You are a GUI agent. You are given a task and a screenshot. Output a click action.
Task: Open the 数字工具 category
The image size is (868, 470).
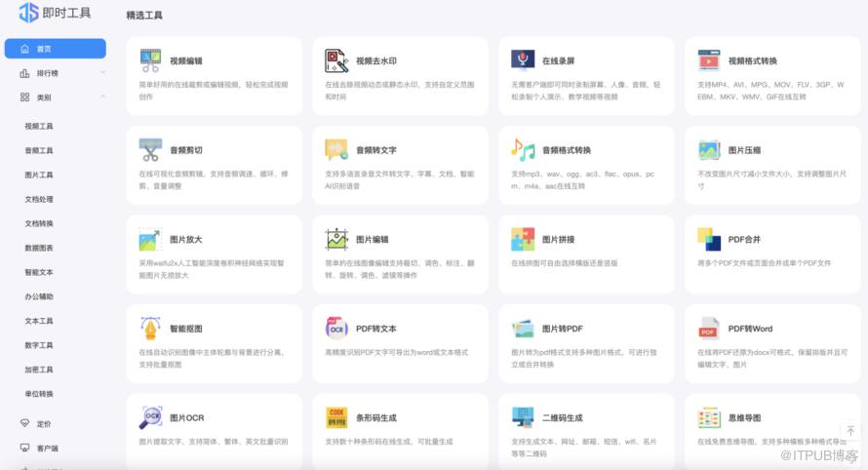pyautogui.click(x=39, y=345)
